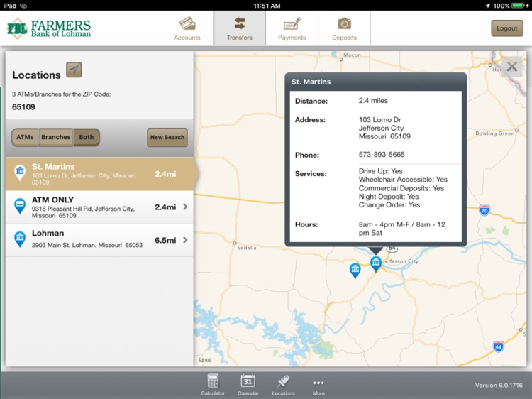The height and width of the screenshot is (399, 532).
Task: Select the St. Martins location row
Action: (99, 174)
